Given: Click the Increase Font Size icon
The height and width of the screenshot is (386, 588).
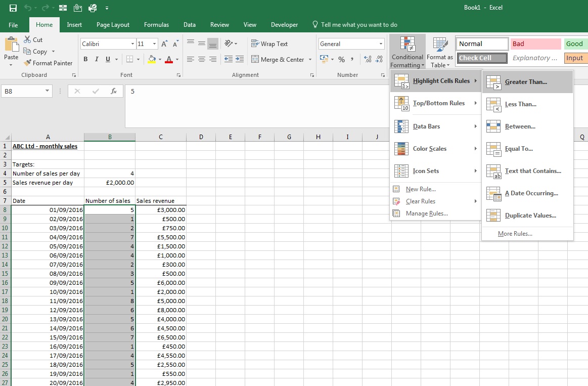Looking at the screenshot, I should pyautogui.click(x=164, y=44).
